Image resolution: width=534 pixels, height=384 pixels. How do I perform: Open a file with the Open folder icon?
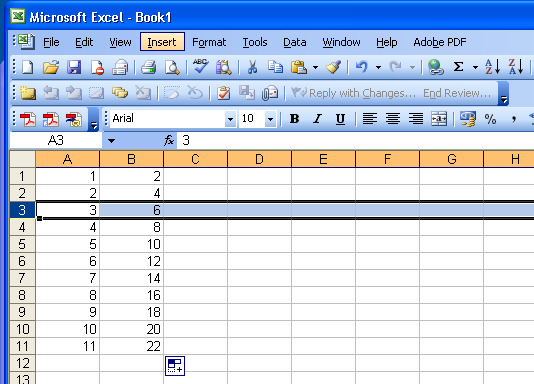tap(51, 67)
